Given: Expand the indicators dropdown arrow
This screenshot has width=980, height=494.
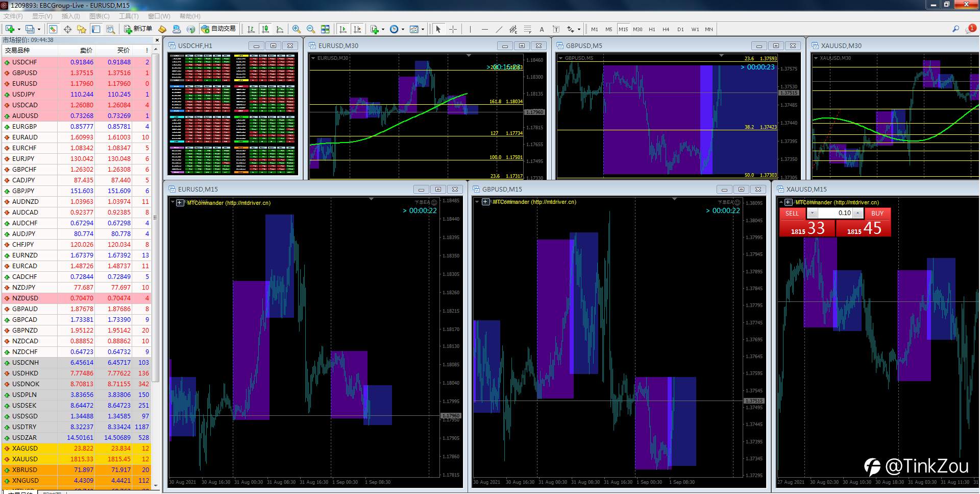Looking at the screenshot, I should (x=383, y=29).
